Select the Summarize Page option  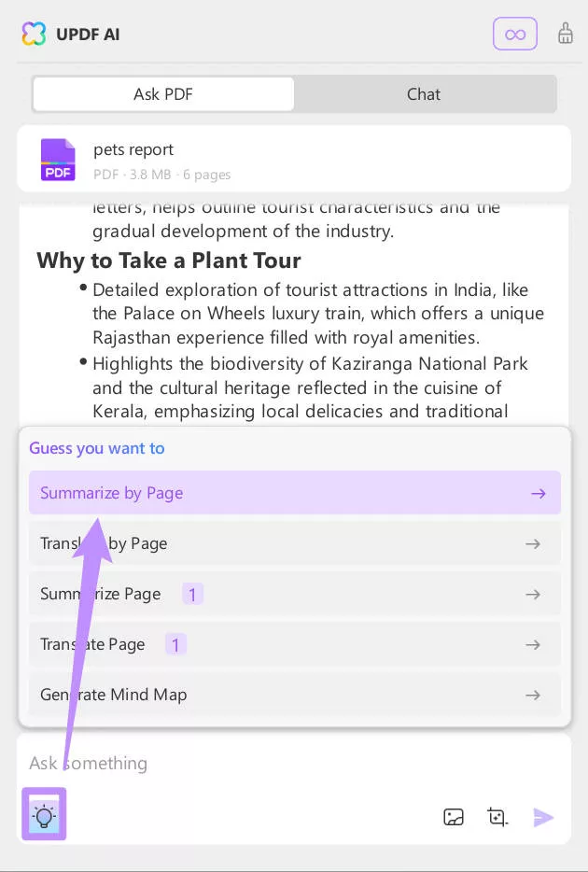click(x=295, y=594)
